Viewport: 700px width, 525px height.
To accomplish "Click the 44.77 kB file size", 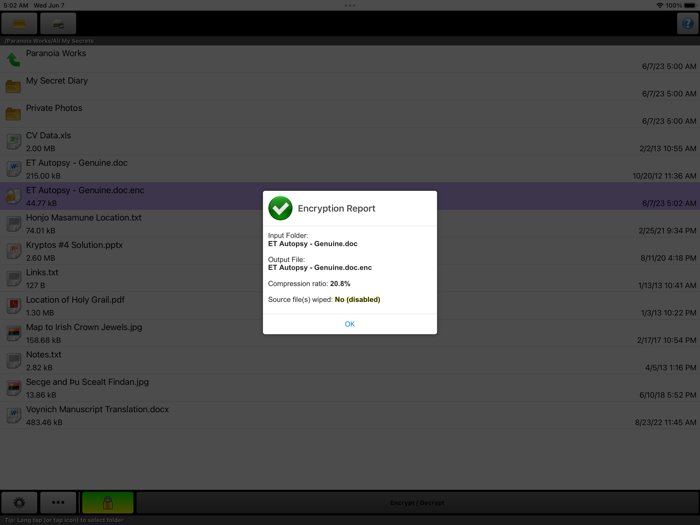I will [41, 203].
